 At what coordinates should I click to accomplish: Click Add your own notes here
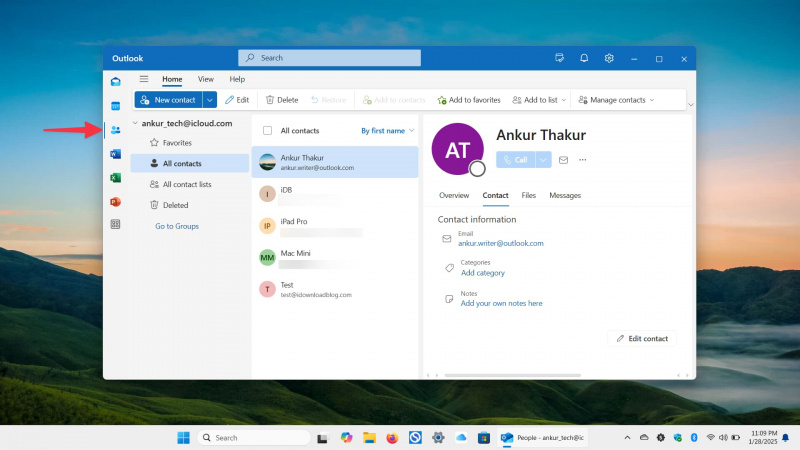click(x=501, y=303)
